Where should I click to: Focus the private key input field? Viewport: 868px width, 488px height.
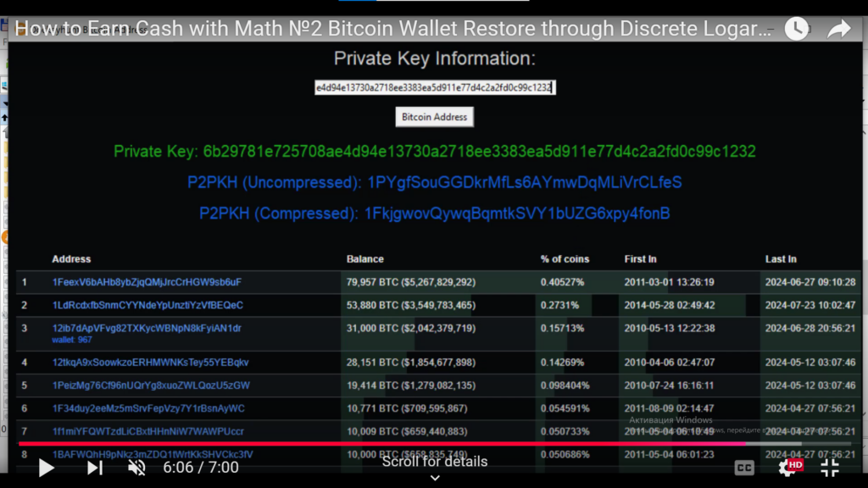pos(435,87)
